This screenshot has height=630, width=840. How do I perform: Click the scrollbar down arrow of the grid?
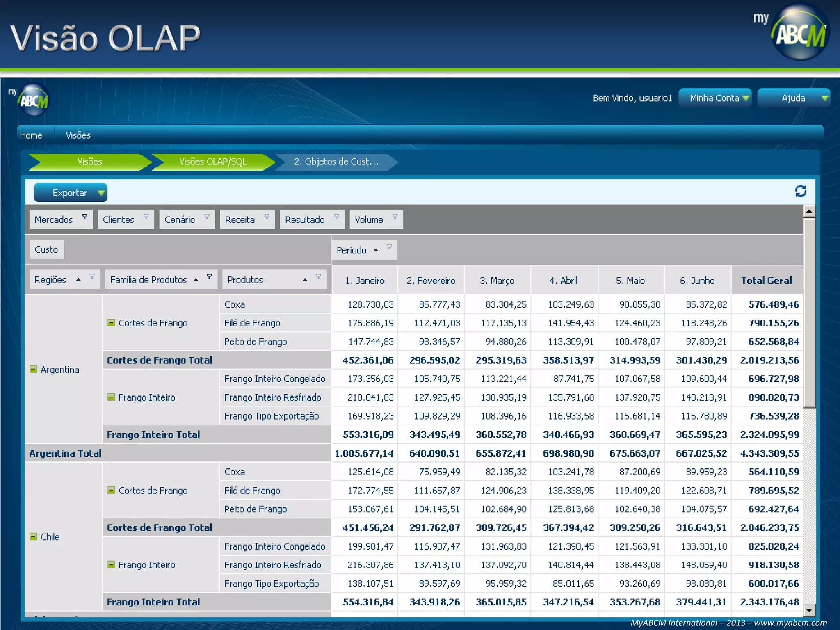(x=809, y=610)
